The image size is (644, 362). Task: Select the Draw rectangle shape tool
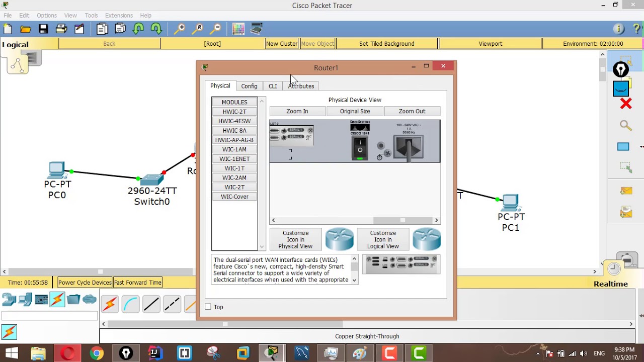click(x=623, y=146)
